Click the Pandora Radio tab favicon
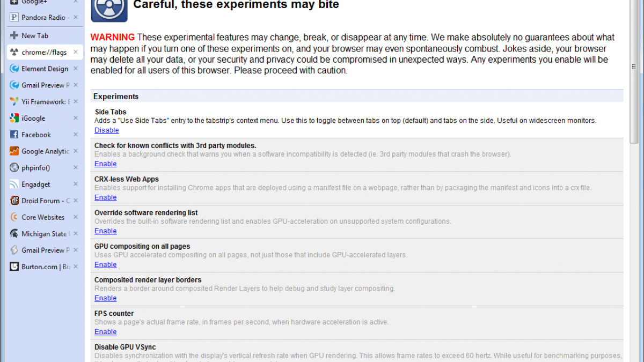 point(14,17)
